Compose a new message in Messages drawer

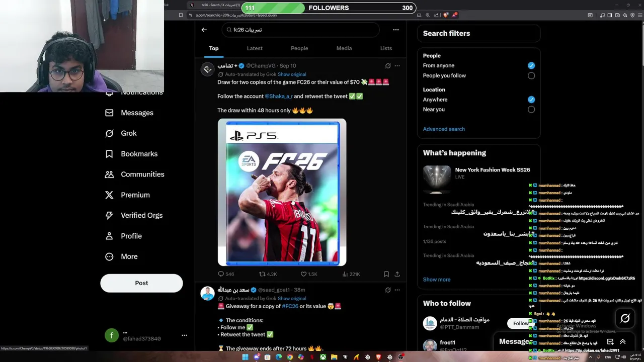(610, 342)
